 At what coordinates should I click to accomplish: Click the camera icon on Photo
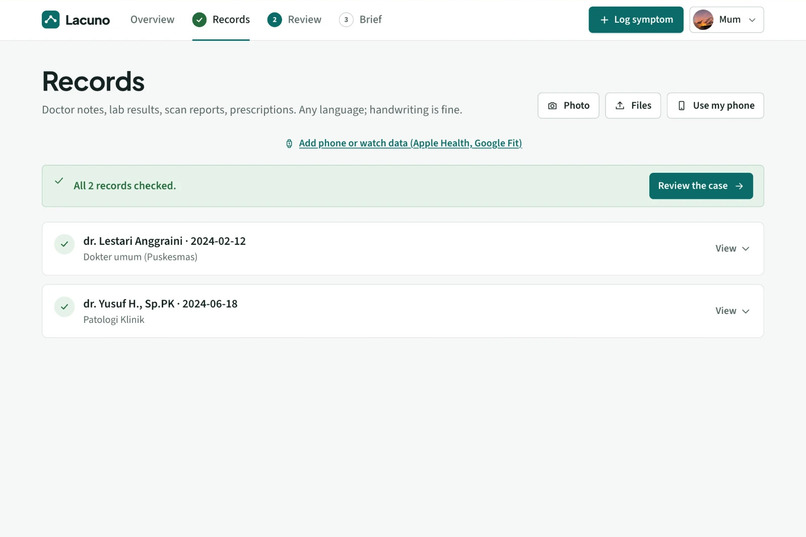(x=552, y=106)
